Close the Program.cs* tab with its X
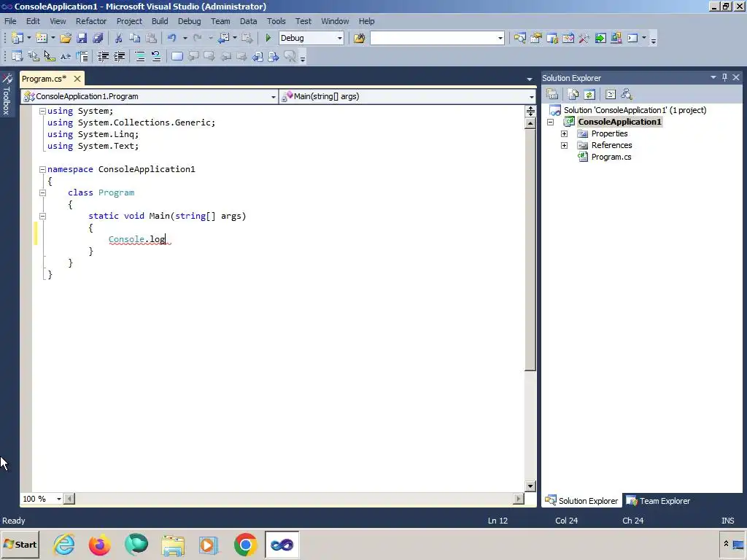This screenshot has height=560, width=747. [x=77, y=79]
